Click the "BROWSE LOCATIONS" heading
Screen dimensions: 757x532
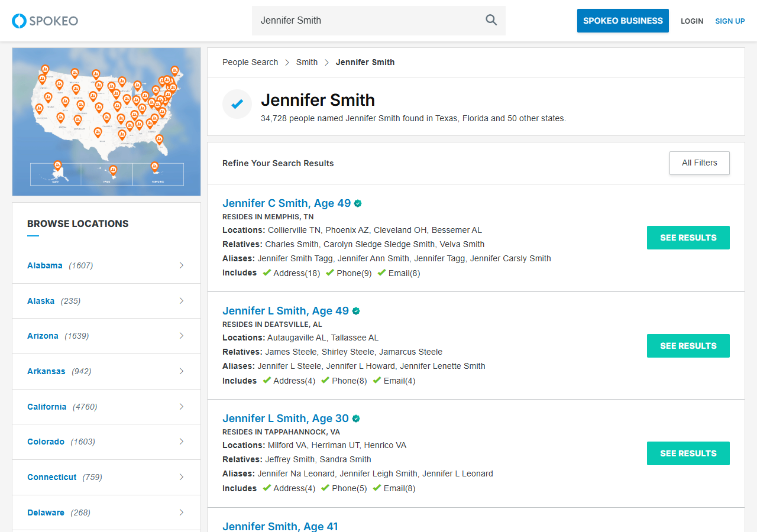(78, 223)
